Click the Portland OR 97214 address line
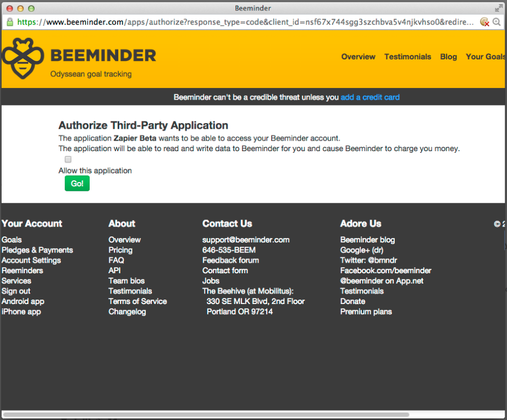This screenshot has height=420, width=507. click(x=240, y=312)
